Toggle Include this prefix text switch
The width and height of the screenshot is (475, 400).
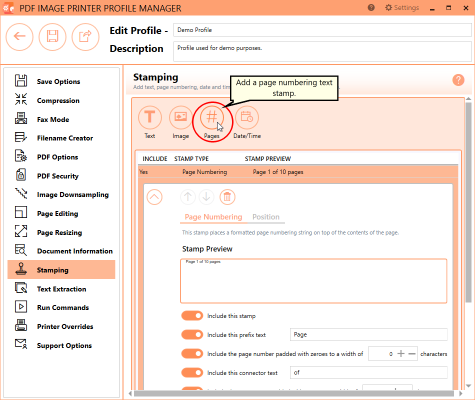(192, 335)
